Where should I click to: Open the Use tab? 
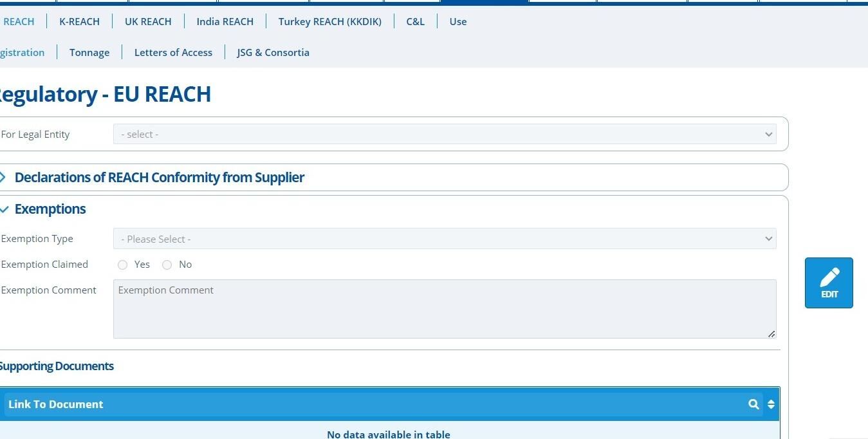coord(457,21)
